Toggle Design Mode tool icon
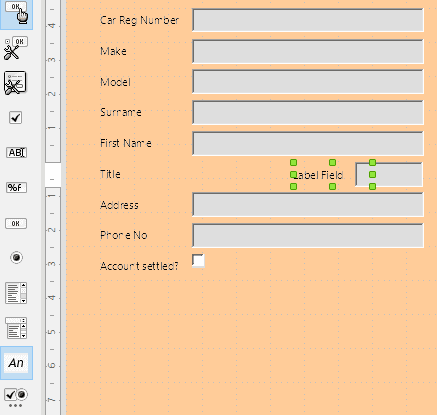437x415 pixels. tap(16, 48)
